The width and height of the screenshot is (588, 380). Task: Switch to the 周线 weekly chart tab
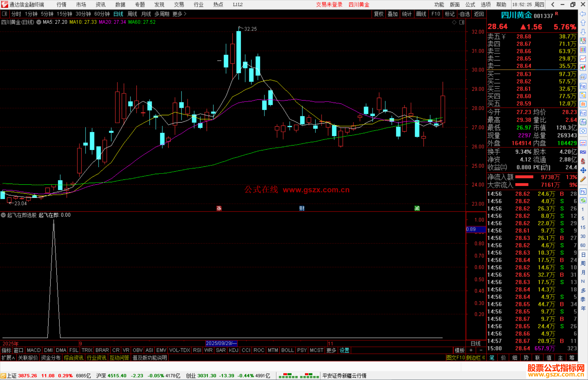[x=132, y=14]
